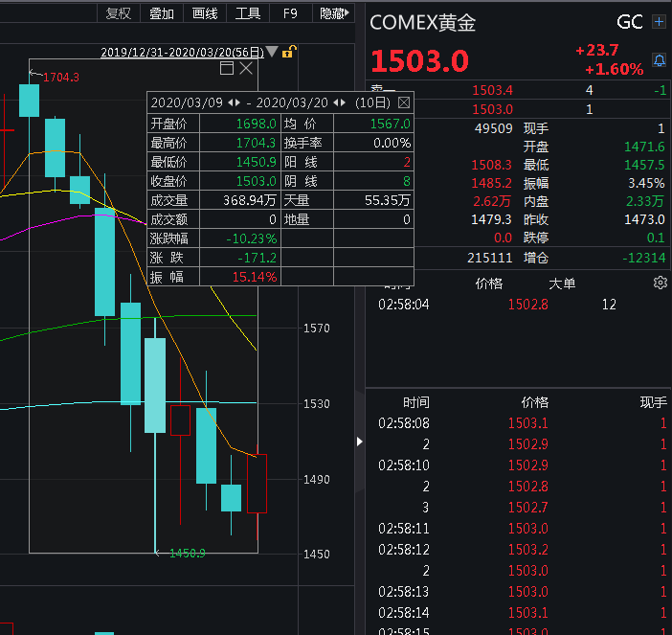Click the 时间 header in tick list
This screenshot has width=672, height=635.
pos(415,402)
